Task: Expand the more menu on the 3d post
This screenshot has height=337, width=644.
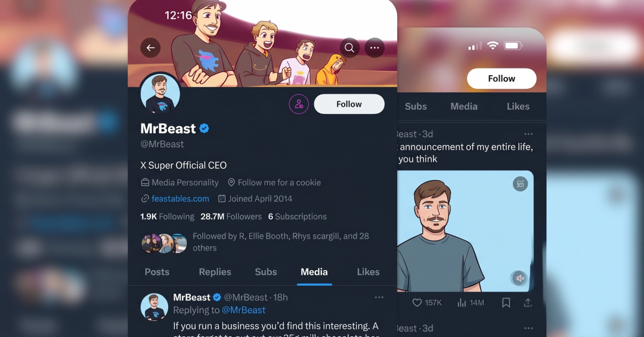Action: pos(528,134)
